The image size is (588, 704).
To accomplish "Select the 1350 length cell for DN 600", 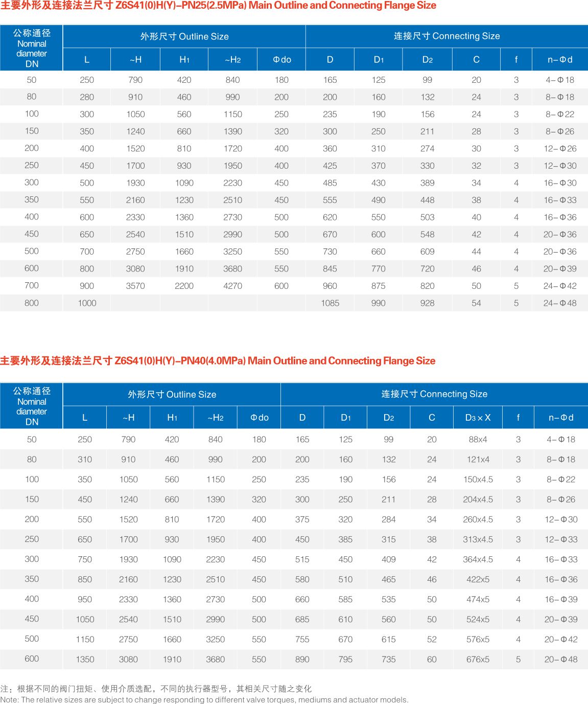I will coord(85,660).
